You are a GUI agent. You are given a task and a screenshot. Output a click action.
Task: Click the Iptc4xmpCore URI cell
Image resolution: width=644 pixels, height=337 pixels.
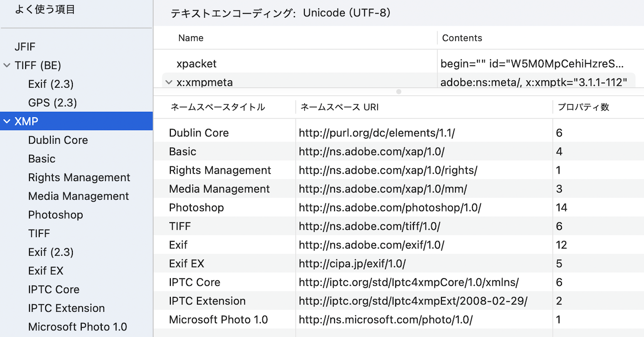(409, 282)
